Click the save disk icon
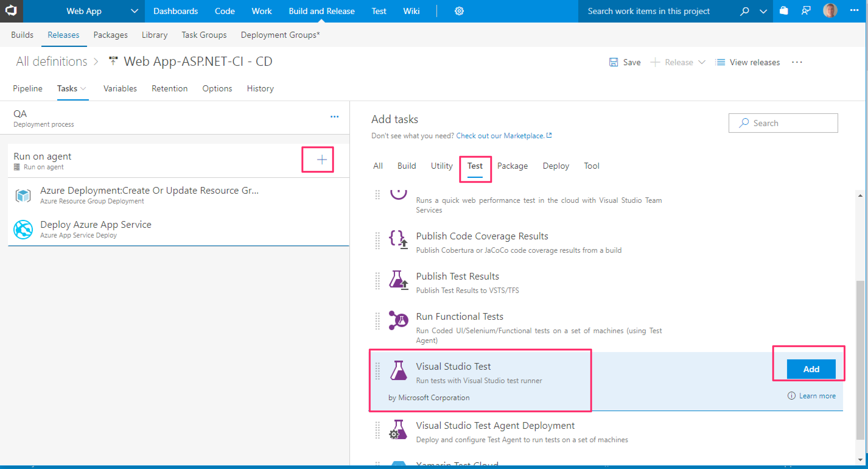The height and width of the screenshot is (469, 868). (613, 62)
